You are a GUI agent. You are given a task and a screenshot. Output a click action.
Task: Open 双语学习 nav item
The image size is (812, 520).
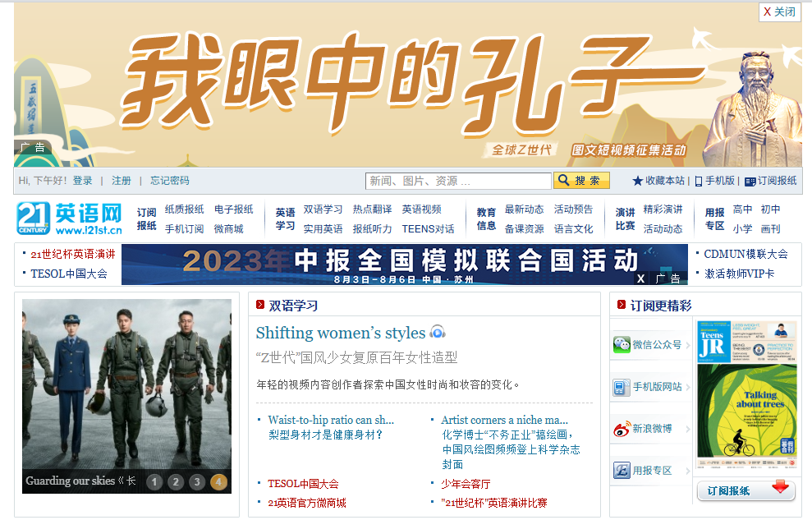tap(323, 209)
